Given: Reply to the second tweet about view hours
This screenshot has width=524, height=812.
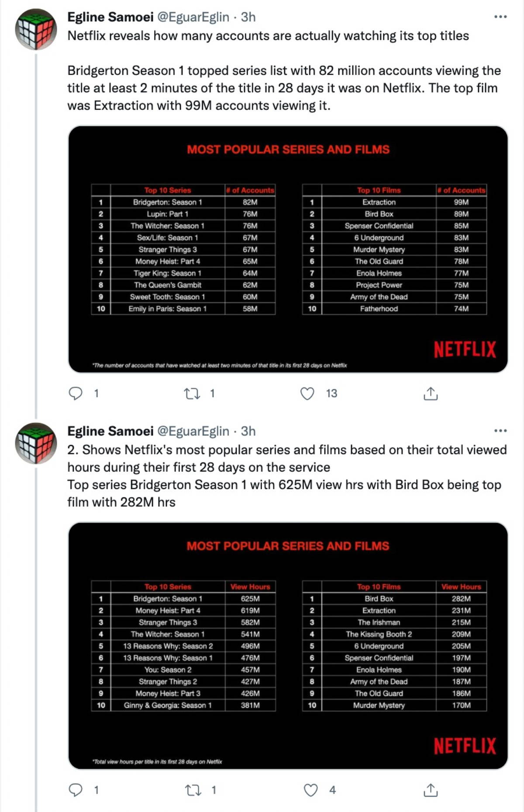Looking at the screenshot, I should (76, 790).
